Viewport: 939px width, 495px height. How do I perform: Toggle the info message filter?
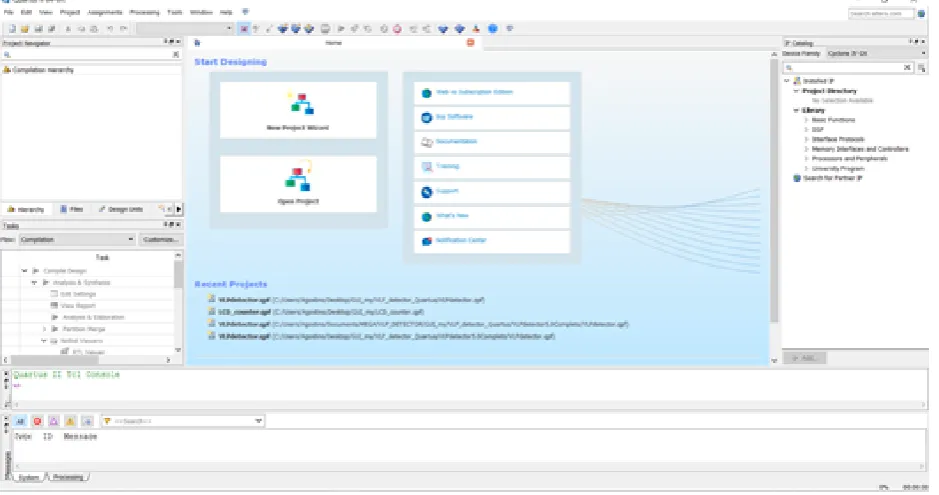(x=87, y=421)
